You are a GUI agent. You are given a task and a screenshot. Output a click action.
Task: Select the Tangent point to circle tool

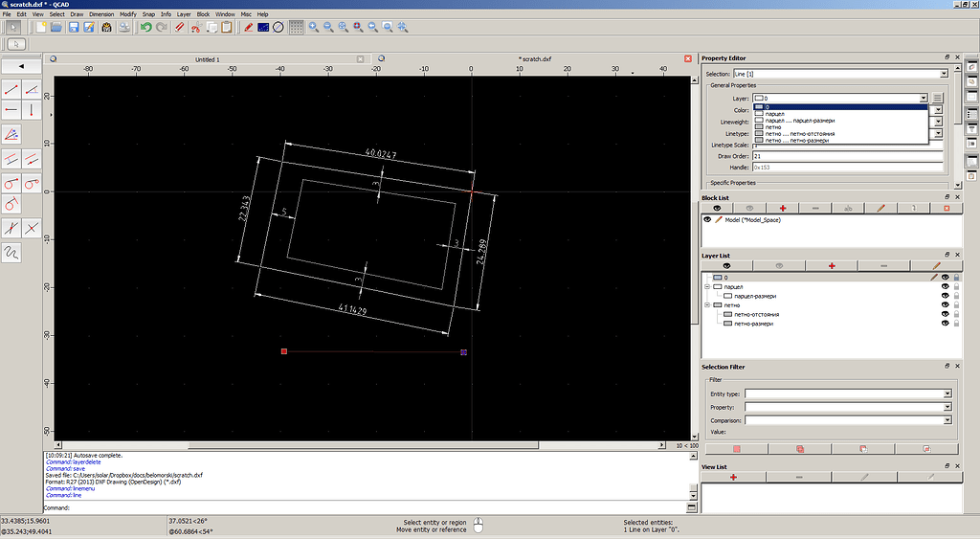point(11,183)
